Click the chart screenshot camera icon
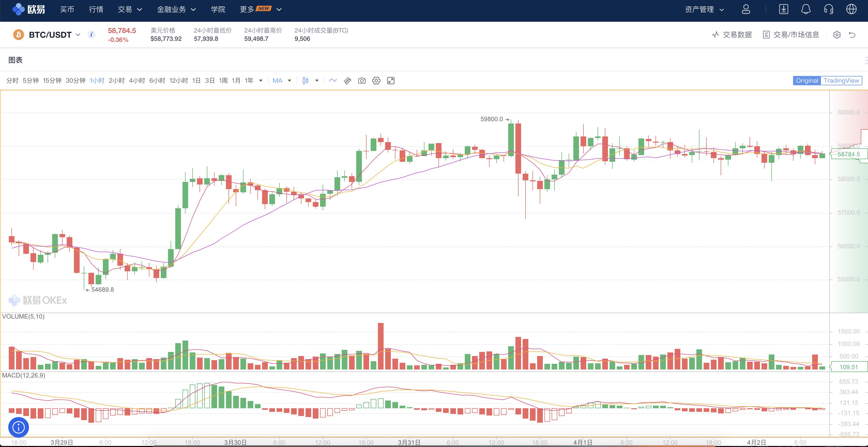Image resolution: width=868 pixels, height=447 pixels. [362, 81]
